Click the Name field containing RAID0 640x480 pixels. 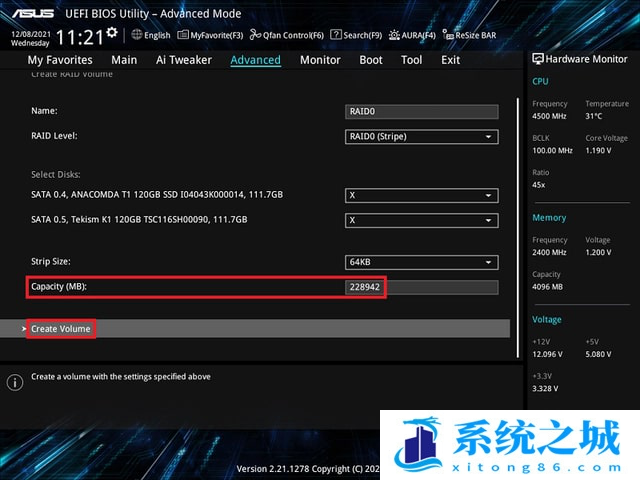[x=422, y=111]
